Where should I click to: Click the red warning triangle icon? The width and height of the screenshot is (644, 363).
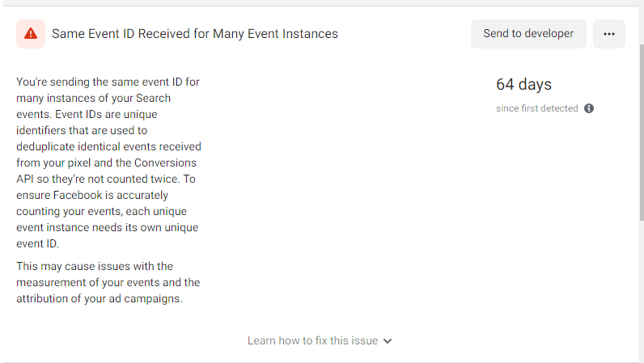click(31, 34)
